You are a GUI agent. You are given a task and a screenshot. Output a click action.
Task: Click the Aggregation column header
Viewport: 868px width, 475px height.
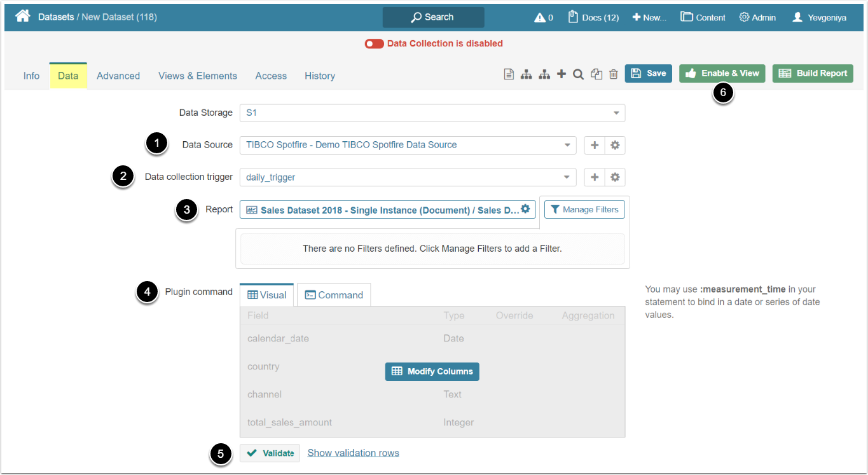coord(588,315)
